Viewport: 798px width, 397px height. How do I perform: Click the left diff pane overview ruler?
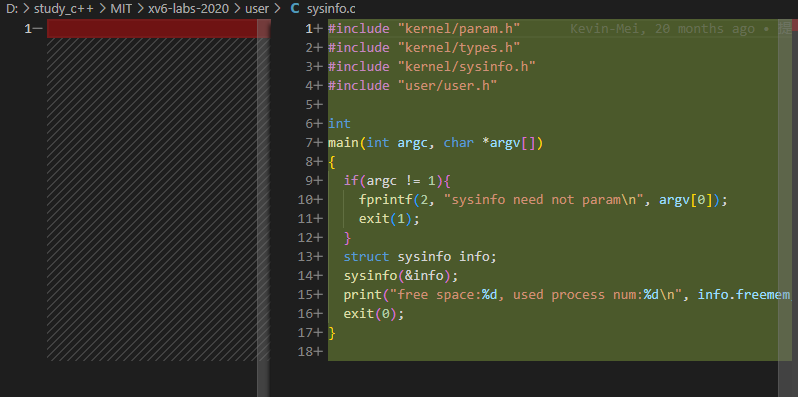click(x=263, y=208)
